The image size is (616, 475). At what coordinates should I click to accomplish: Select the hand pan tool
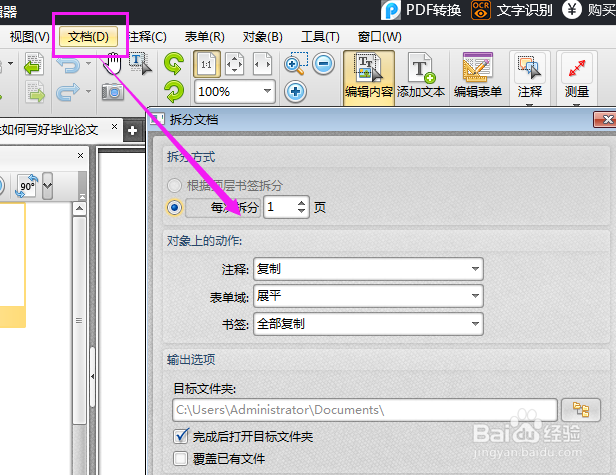pos(113,64)
